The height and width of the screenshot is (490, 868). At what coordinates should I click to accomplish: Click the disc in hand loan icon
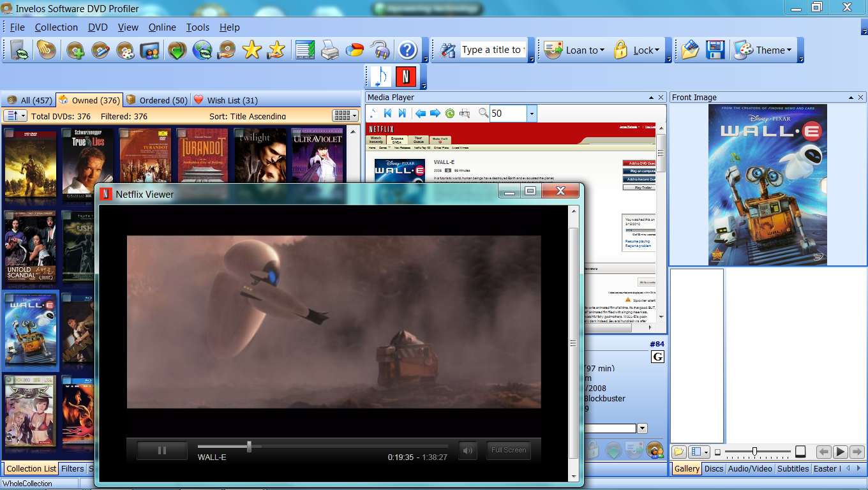(227, 50)
